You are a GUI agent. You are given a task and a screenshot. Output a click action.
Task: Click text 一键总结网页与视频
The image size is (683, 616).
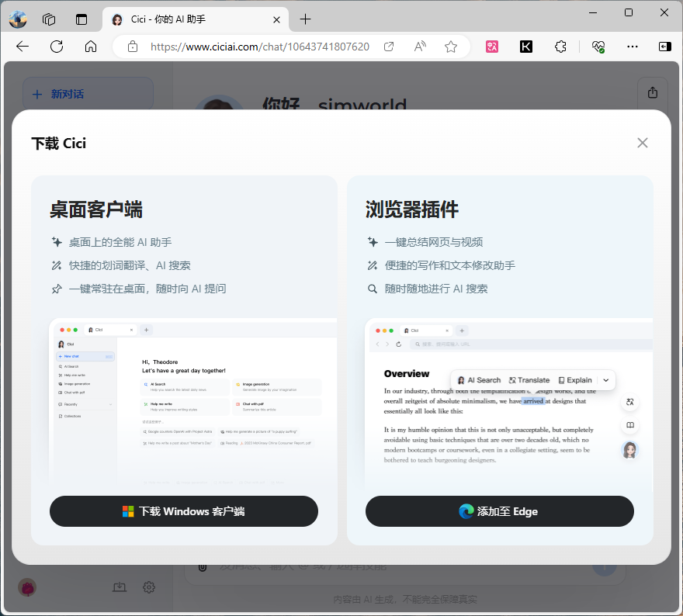[x=434, y=242]
